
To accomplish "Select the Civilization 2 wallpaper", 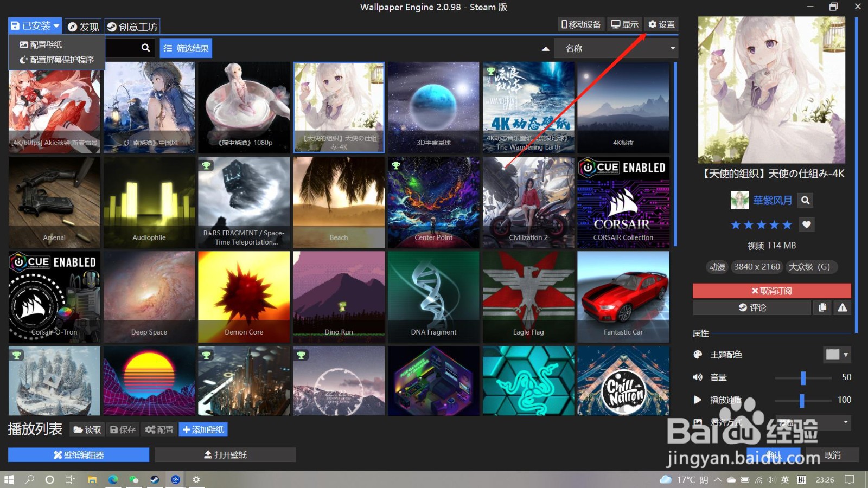I will pyautogui.click(x=528, y=202).
